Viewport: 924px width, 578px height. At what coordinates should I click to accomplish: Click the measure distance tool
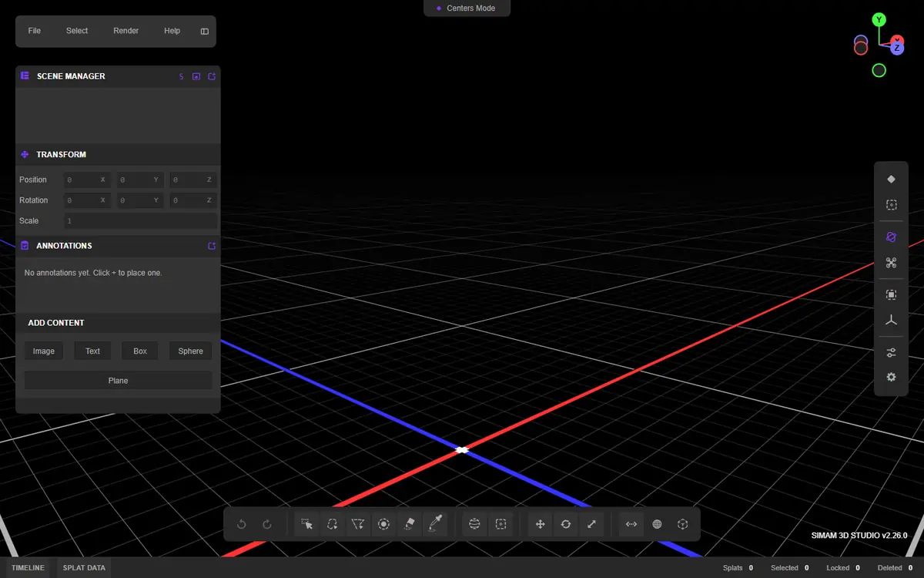pos(631,524)
